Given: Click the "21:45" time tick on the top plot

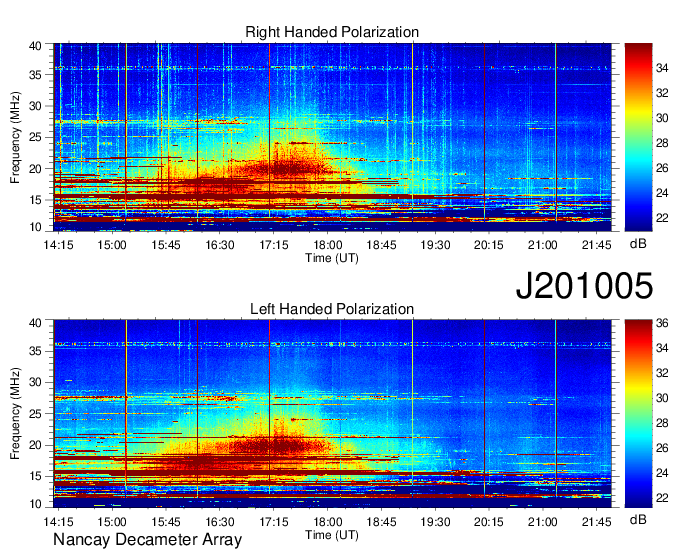Looking at the screenshot, I should [x=596, y=245].
